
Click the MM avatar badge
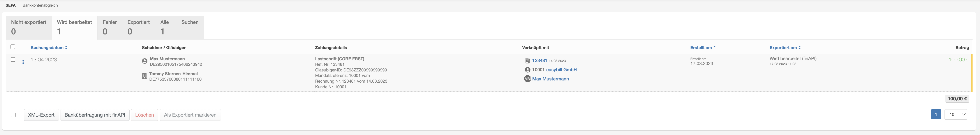coord(527,79)
